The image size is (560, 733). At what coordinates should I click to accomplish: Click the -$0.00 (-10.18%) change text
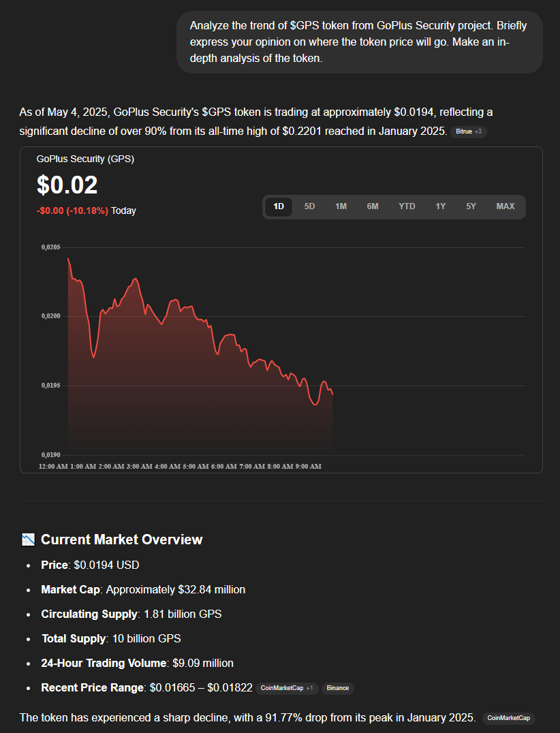coord(72,210)
